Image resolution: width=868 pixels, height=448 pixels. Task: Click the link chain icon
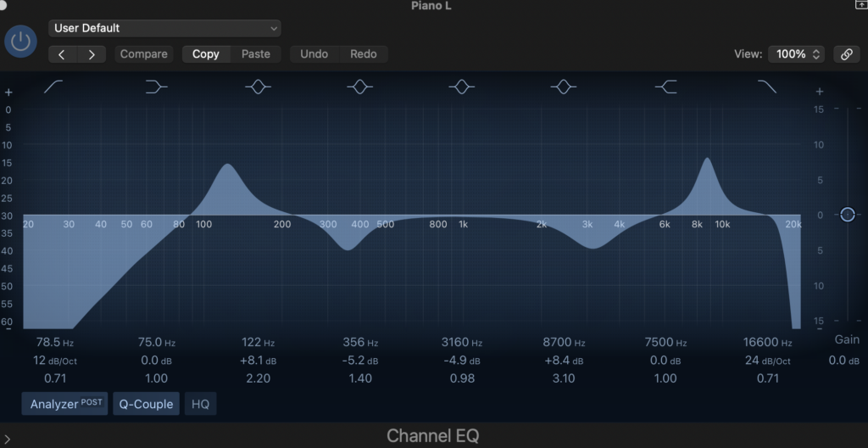[846, 53]
